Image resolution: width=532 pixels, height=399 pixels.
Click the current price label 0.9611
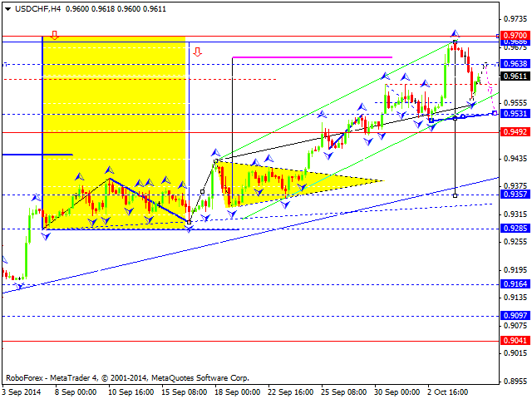515,76
